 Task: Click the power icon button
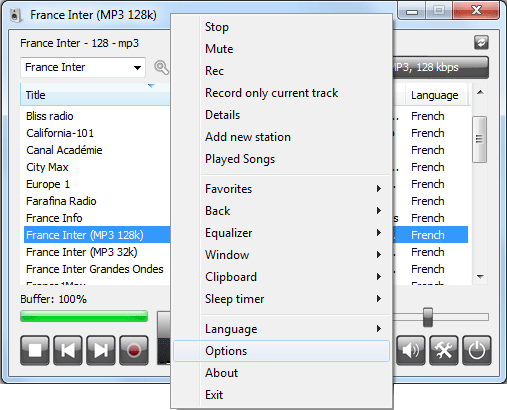pyautogui.click(x=477, y=350)
